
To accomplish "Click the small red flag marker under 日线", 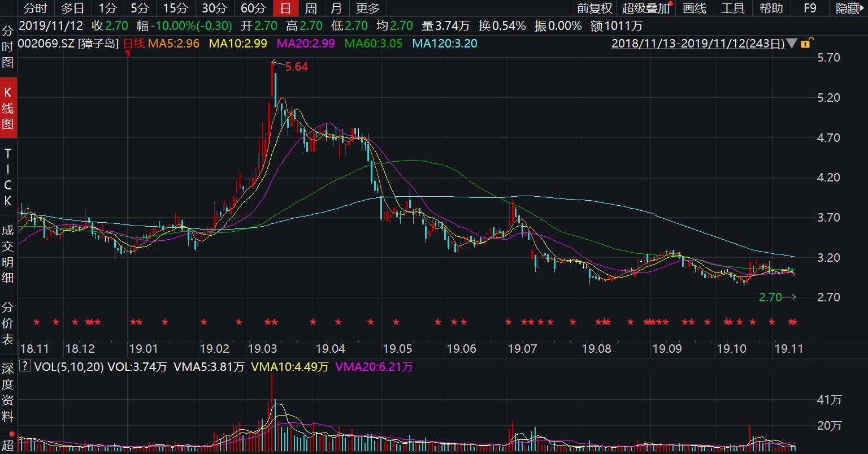I will (x=128, y=53).
